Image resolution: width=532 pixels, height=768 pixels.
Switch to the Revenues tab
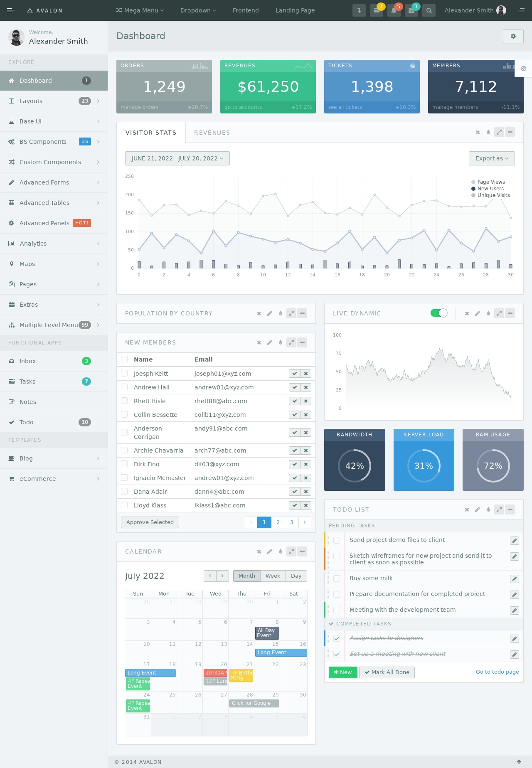click(x=212, y=133)
